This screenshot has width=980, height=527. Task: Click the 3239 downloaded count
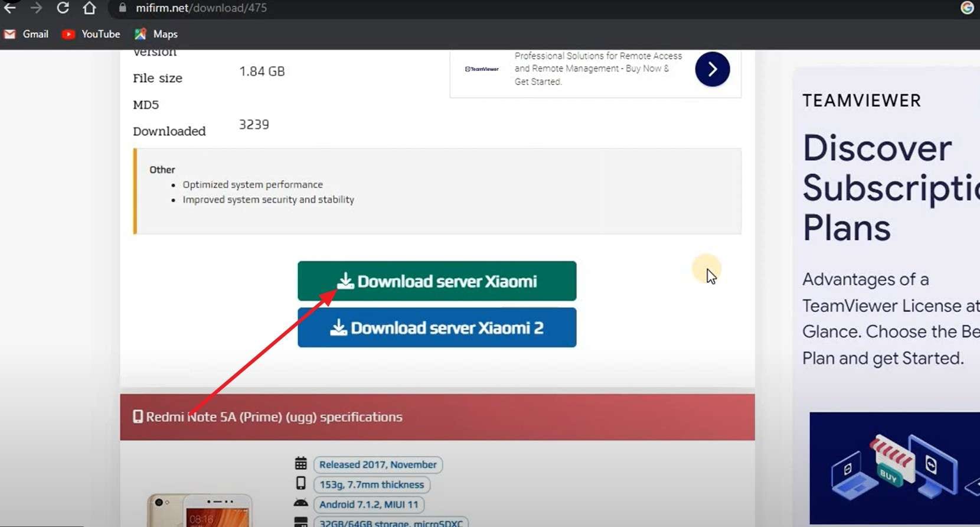click(x=254, y=125)
